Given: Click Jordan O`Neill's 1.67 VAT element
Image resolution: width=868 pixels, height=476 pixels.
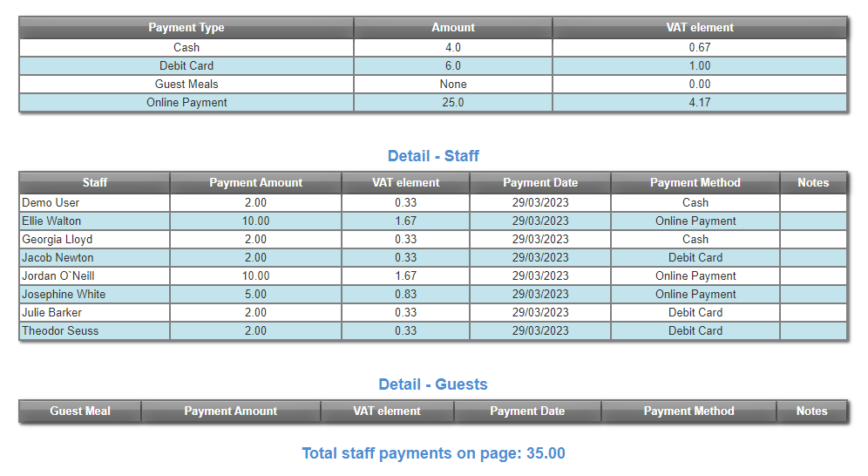Looking at the screenshot, I should [x=406, y=275].
